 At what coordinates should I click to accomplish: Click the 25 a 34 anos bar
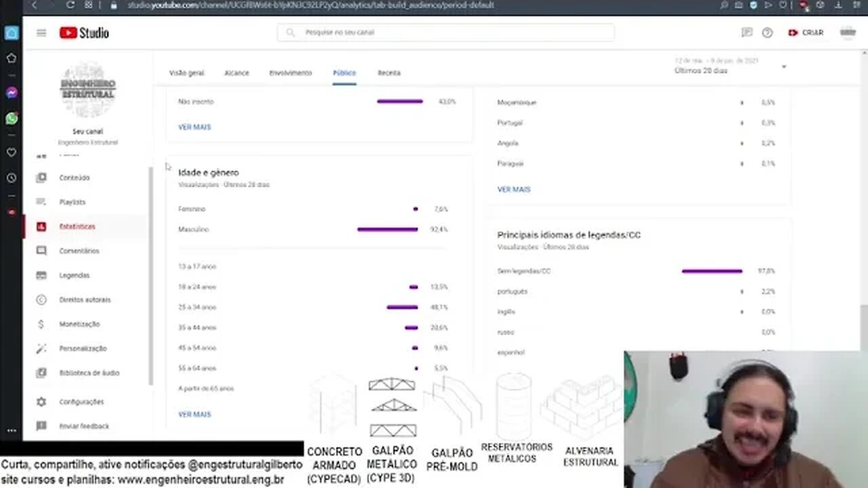click(402, 307)
